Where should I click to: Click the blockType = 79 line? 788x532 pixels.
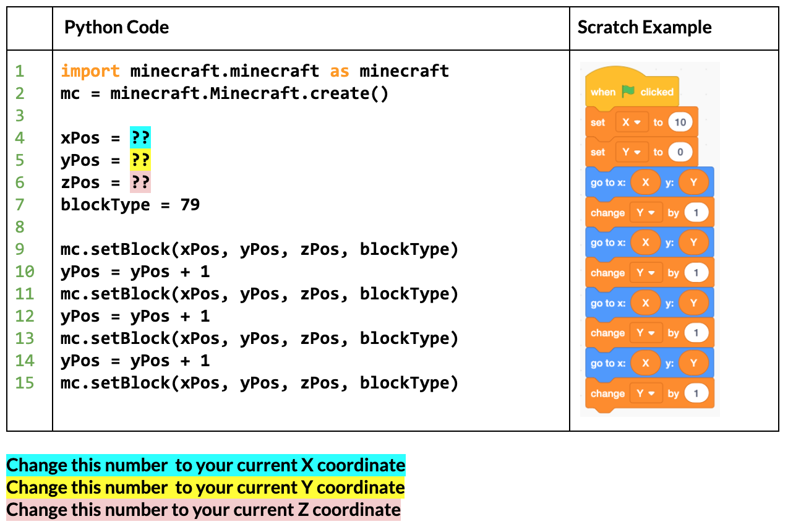(x=130, y=205)
